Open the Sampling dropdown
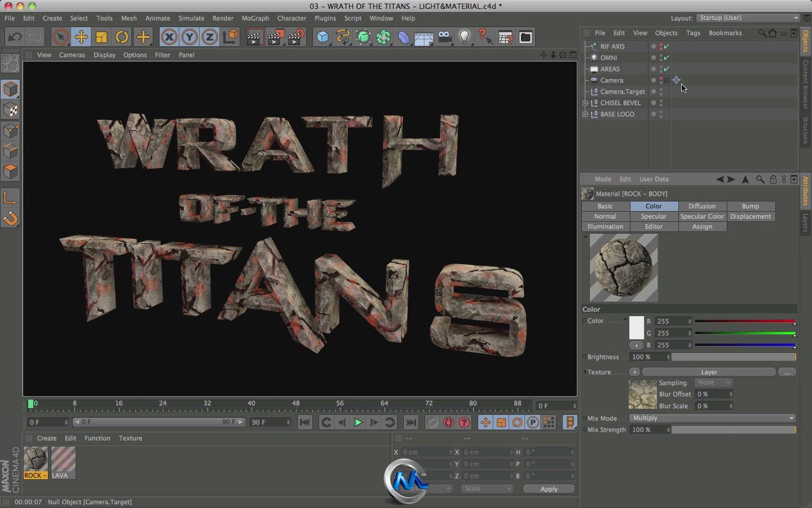The height and width of the screenshot is (508, 812). [x=713, y=383]
